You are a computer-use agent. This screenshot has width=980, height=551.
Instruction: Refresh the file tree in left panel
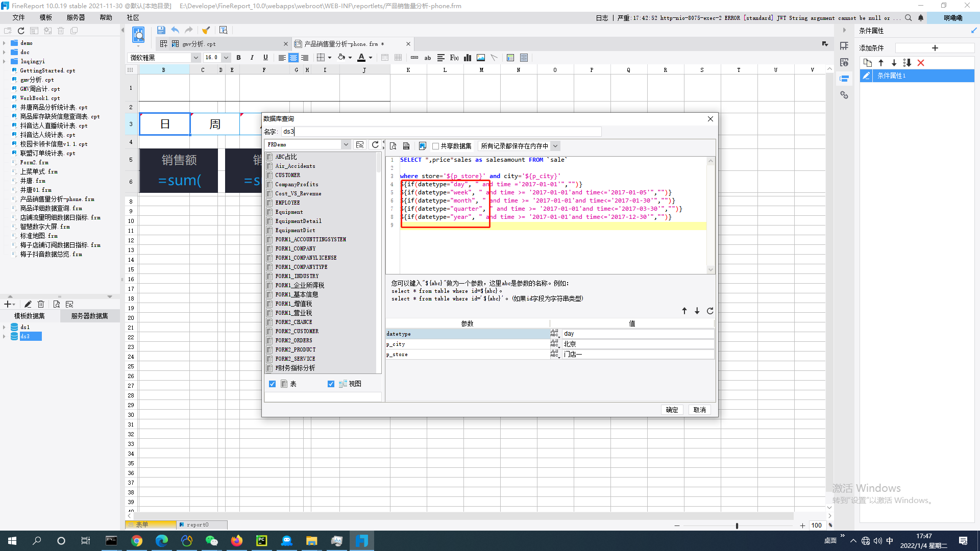(21, 31)
